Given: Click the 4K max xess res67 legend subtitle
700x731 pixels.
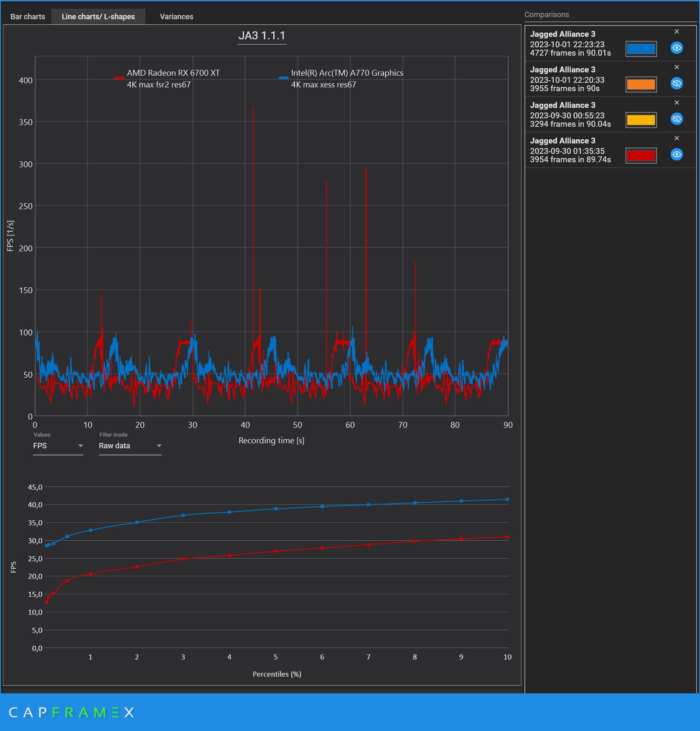Looking at the screenshot, I should (x=323, y=84).
